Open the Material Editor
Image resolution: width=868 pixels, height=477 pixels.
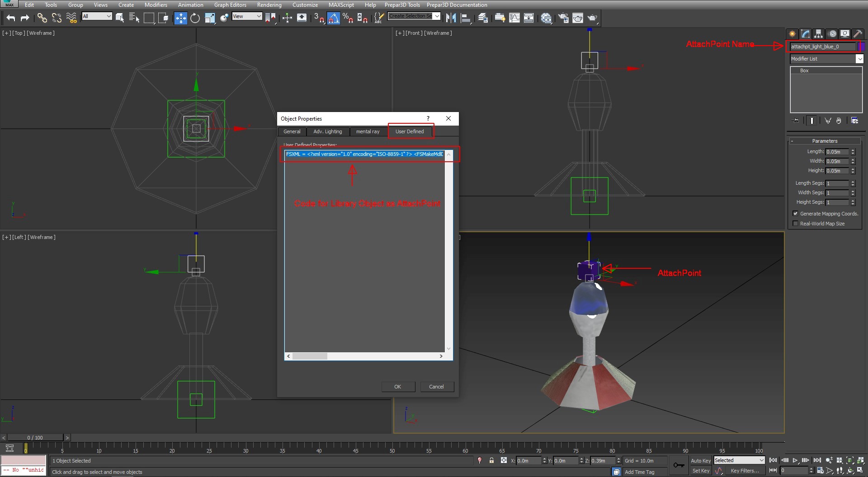tap(546, 18)
